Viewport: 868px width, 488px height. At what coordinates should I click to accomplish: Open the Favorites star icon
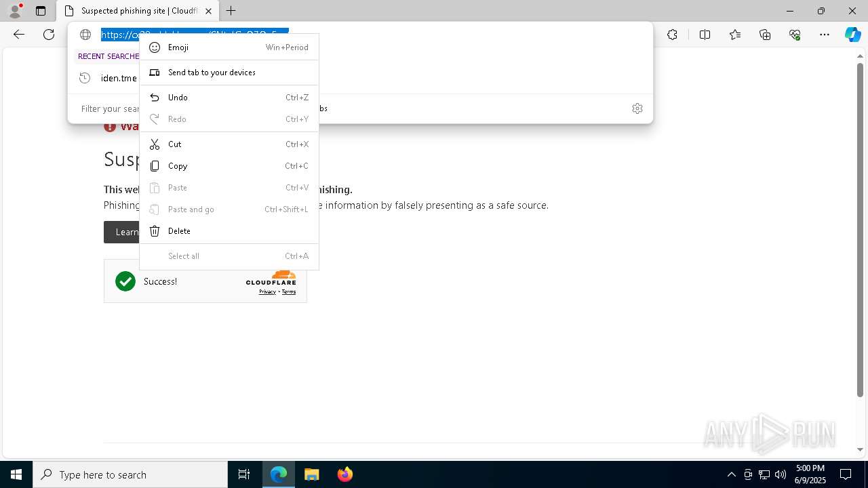pos(735,35)
